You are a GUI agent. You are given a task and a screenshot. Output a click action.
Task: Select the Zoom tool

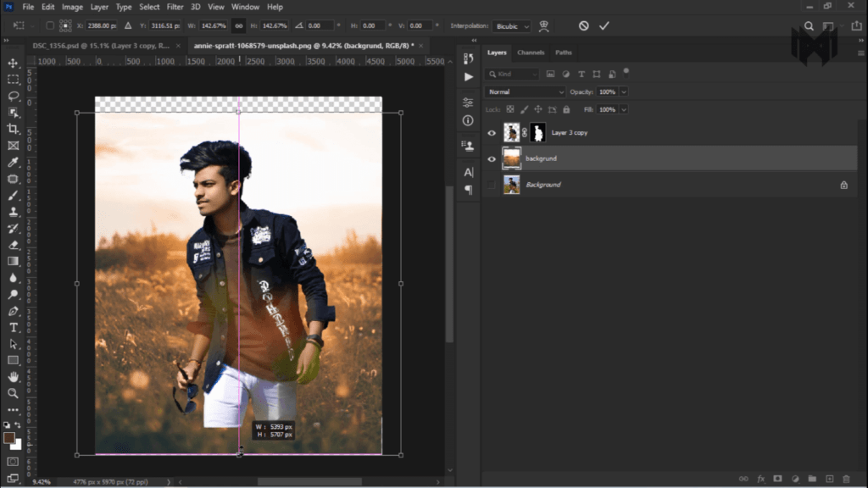point(14,393)
